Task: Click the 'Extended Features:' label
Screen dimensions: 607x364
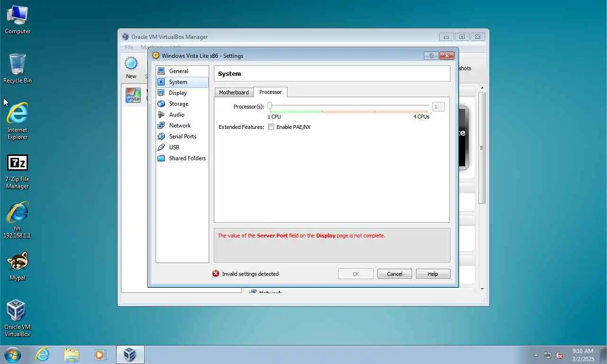Action: click(x=241, y=127)
